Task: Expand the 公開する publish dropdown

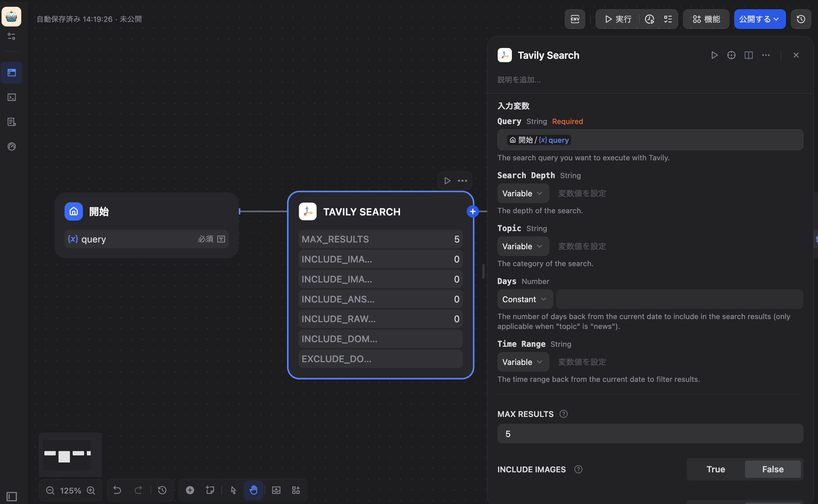Action: [x=759, y=19]
